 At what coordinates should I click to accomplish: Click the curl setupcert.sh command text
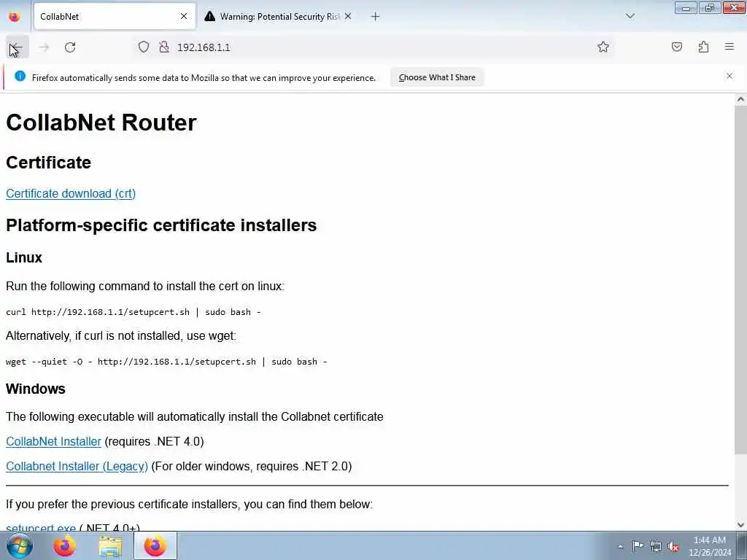(133, 312)
